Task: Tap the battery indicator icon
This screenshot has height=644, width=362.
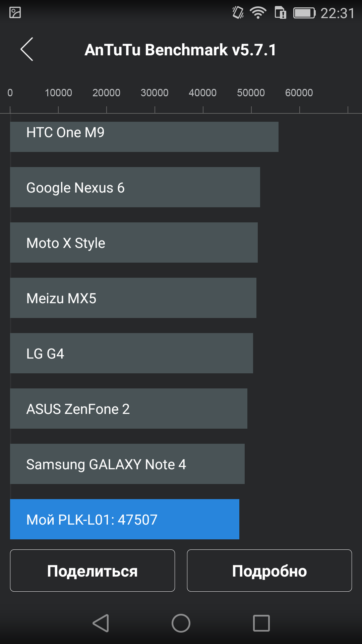Action: (304, 13)
